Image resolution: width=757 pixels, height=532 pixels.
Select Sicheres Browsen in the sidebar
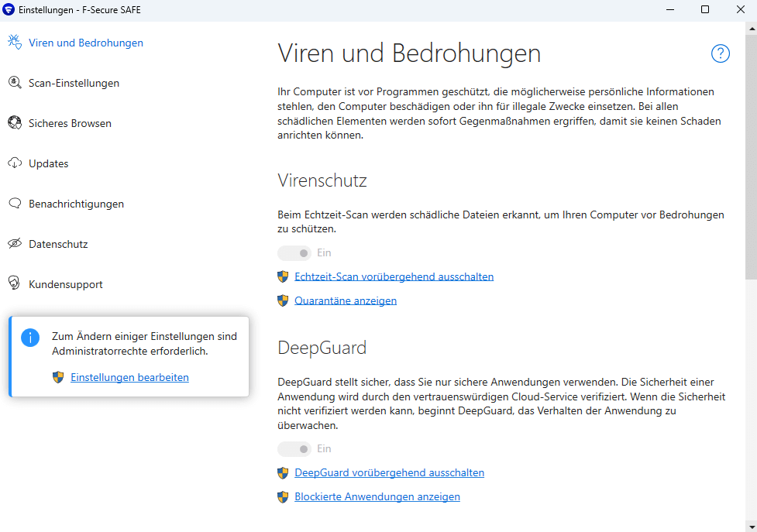tap(70, 123)
